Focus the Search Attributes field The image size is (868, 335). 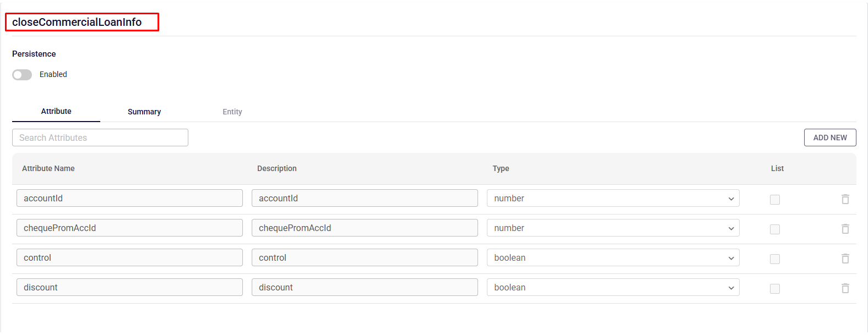[x=100, y=138]
